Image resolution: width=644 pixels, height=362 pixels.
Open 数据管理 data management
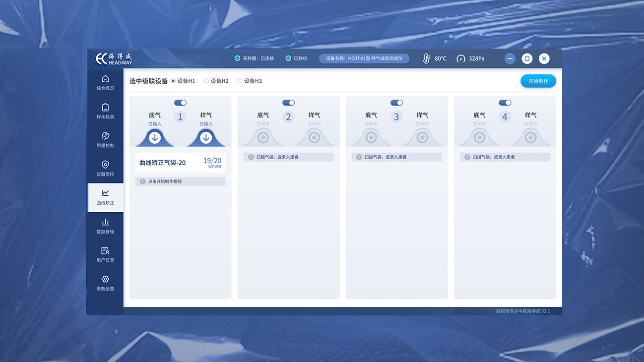point(105,226)
